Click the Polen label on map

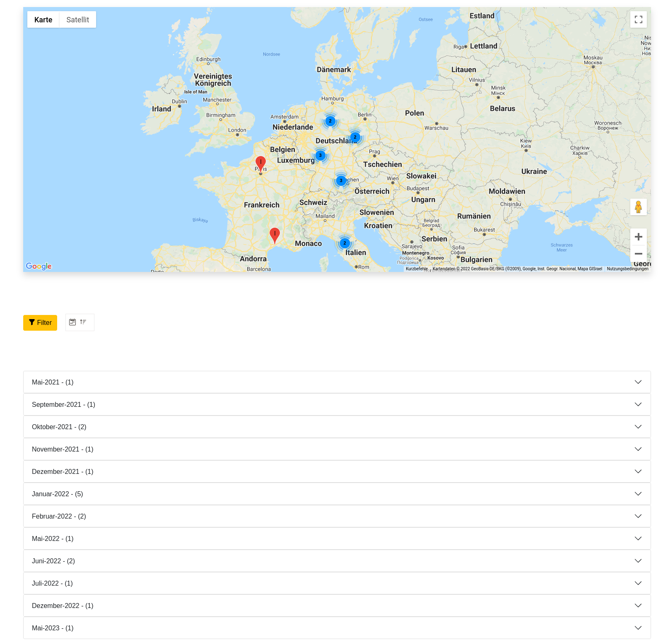(415, 113)
